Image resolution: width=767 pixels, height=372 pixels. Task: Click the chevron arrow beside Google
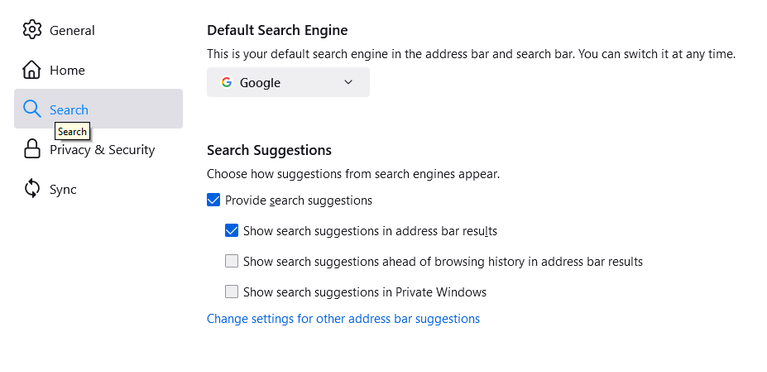[x=348, y=82]
